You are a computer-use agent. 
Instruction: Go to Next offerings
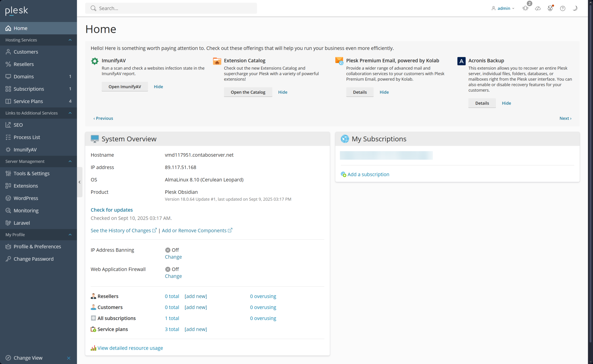pos(565,118)
